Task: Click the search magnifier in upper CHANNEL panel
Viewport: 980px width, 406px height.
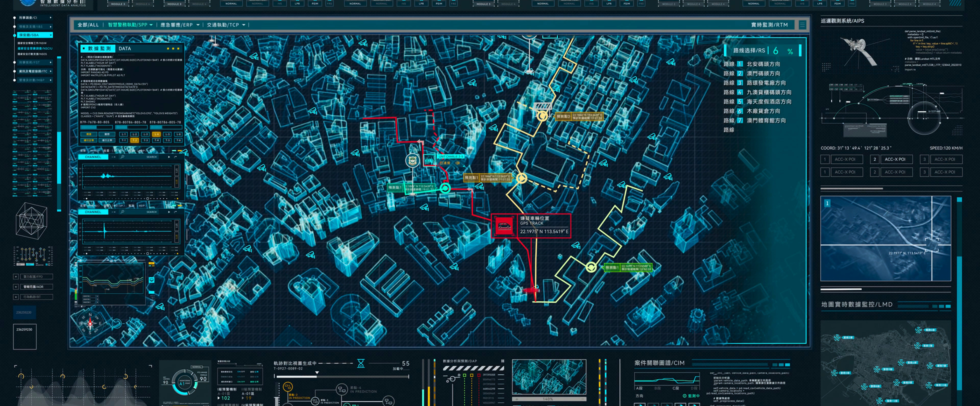Action: [122, 157]
